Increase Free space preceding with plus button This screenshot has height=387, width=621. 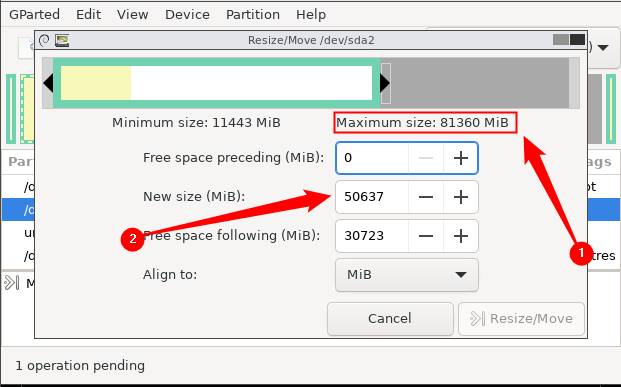pos(461,158)
